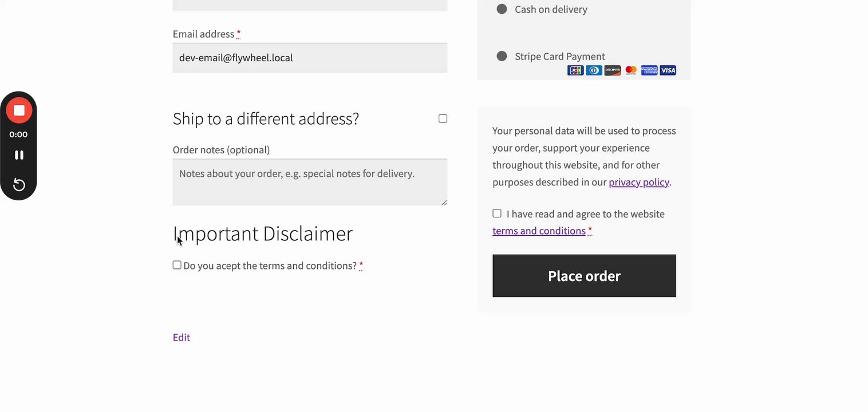Tick the 'I have read and agree' checkbox
This screenshot has height=412, width=868.
(x=497, y=213)
